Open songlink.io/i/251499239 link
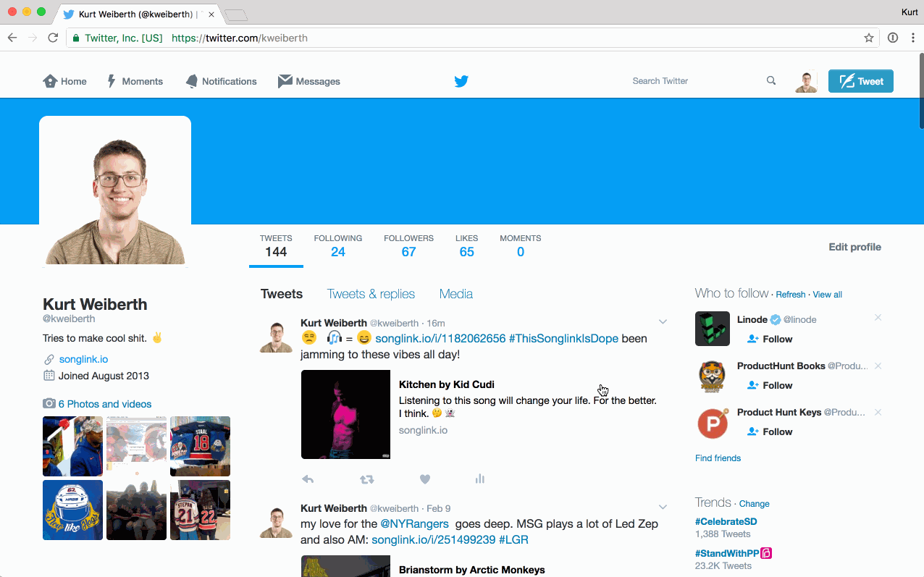 (x=434, y=539)
